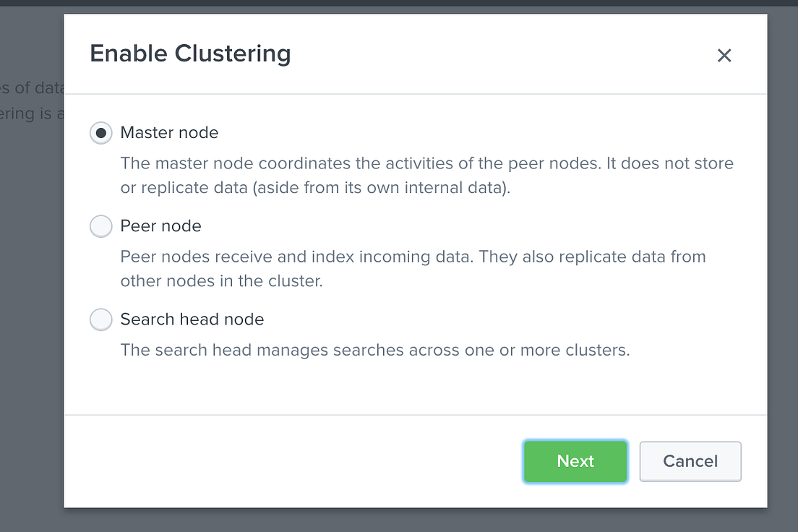This screenshot has height=532, width=798.
Task: Click the dark navigation bar at top
Action: click(399, 3)
